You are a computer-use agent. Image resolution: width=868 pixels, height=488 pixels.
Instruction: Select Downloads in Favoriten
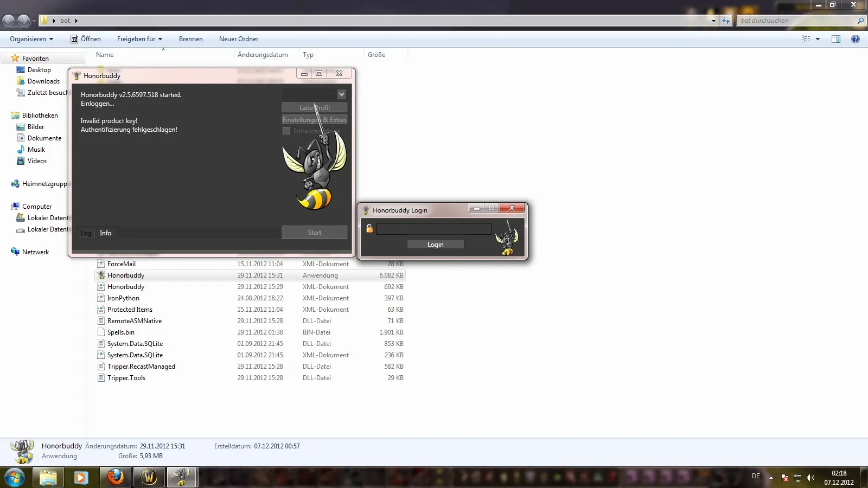coord(43,81)
